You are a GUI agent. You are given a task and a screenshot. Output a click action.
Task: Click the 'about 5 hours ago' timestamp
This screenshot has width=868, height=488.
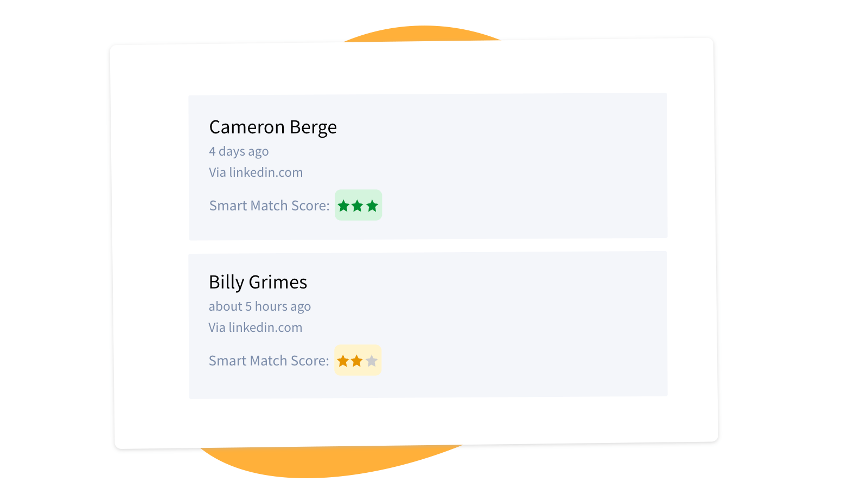point(259,306)
